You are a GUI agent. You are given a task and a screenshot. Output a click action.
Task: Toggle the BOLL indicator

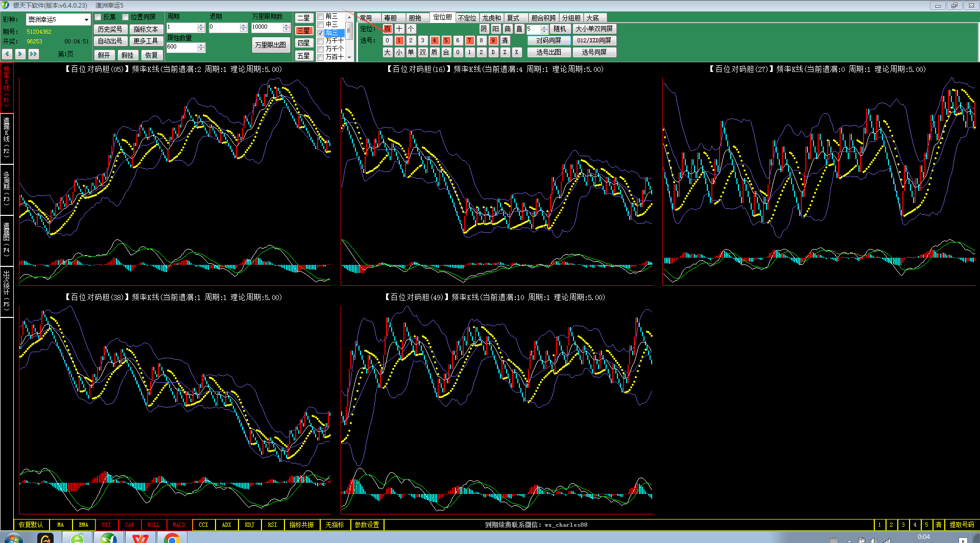pos(154,525)
